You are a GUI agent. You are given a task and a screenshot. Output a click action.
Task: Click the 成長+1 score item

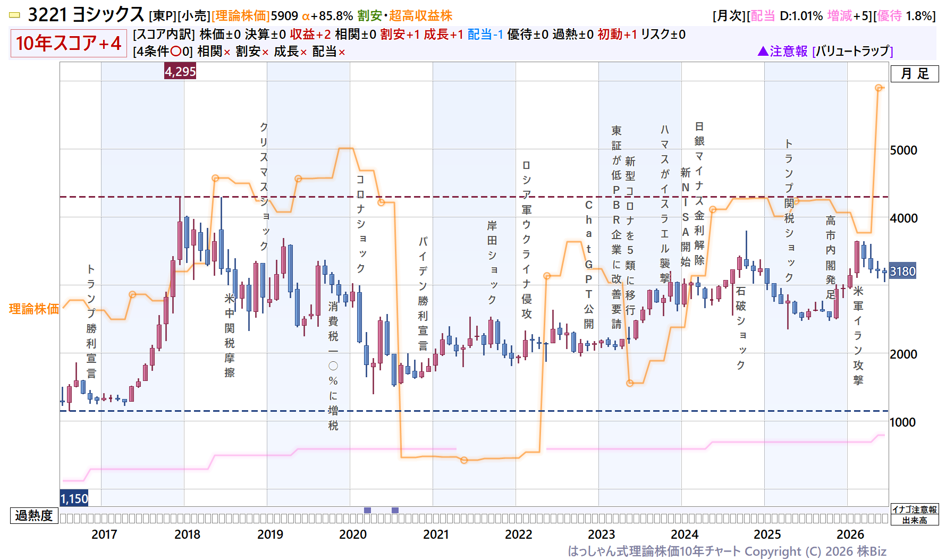(x=443, y=35)
